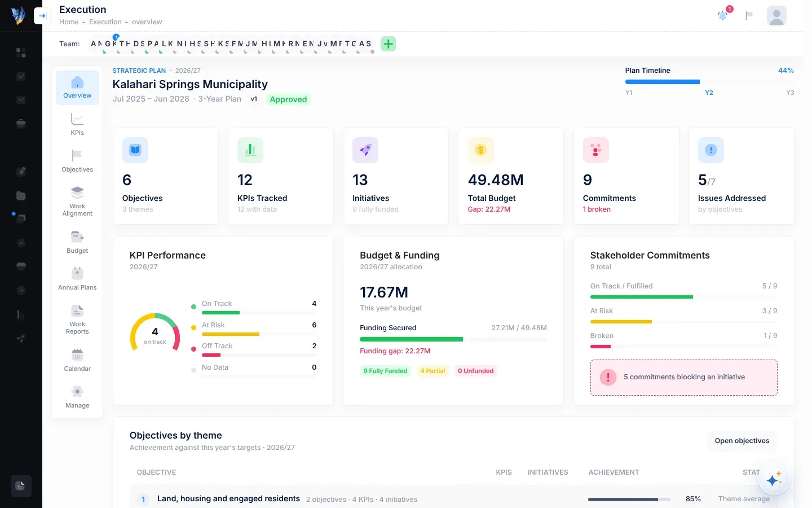Click the Plan Timeline progress bar
Image resolution: width=812 pixels, height=508 pixels.
pos(709,82)
